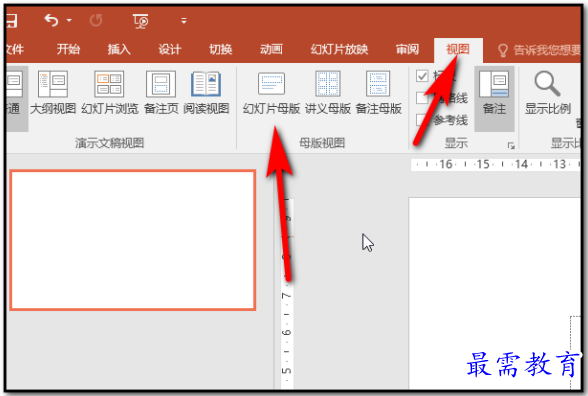
Task: Open 幻灯片浏览 slide sorter view
Action: [110, 92]
